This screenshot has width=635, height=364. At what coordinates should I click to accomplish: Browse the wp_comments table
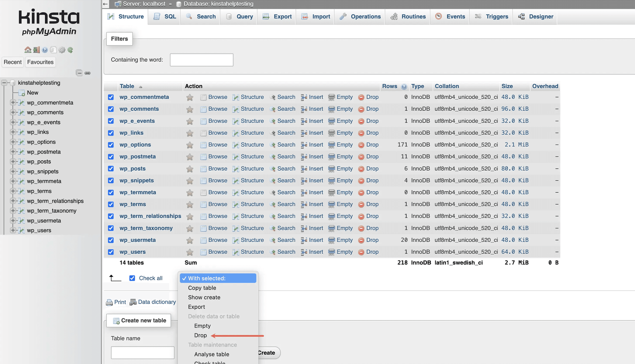click(217, 109)
